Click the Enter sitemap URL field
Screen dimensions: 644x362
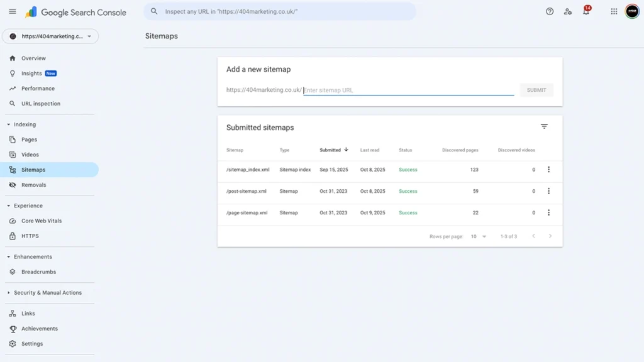click(x=408, y=90)
